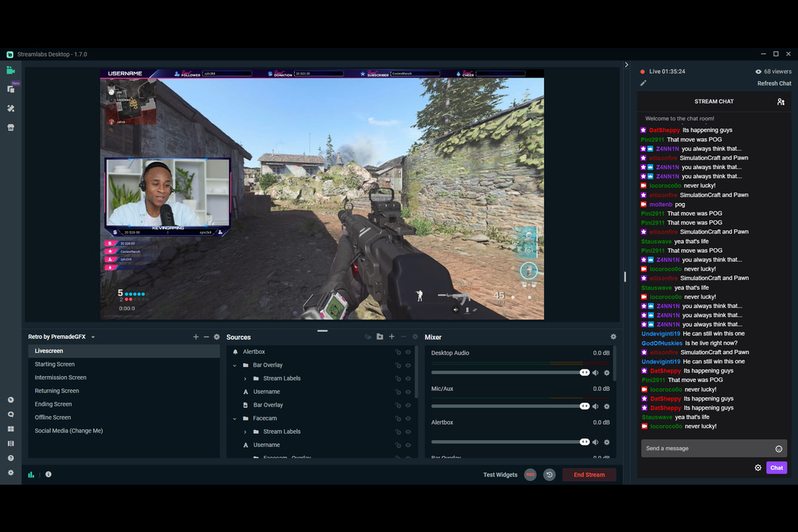Collapse the Bar Overlay folder
The height and width of the screenshot is (532, 798).
pos(235,365)
